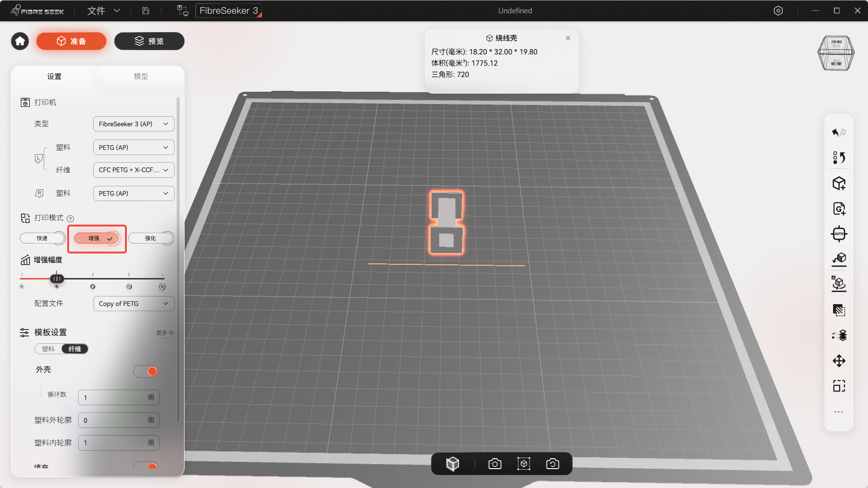The width and height of the screenshot is (868, 488).
Task: Click the fit model to view icon
Action: [x=523, y=464]
